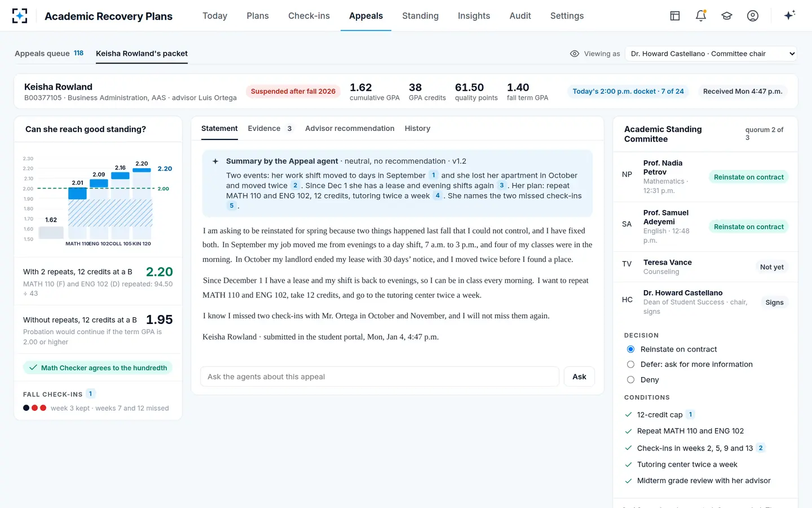Viewport: 812px width, 508px height.
Task: Focus the Ask the agents input field
Action: [379, 376]
